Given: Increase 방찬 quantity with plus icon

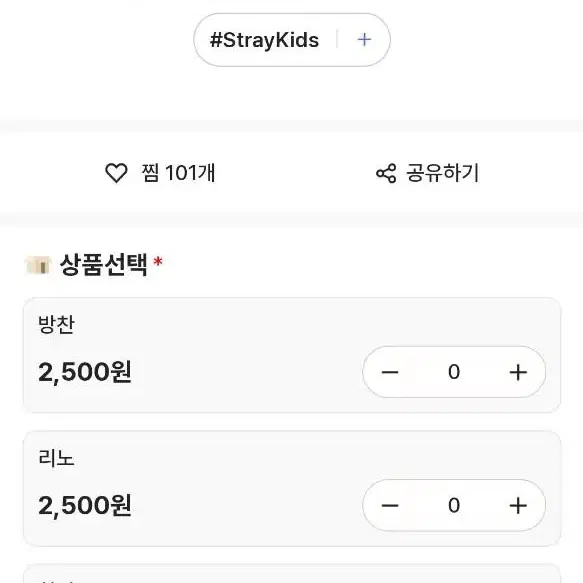Looking at the screenshot, I should coord(518,372).
